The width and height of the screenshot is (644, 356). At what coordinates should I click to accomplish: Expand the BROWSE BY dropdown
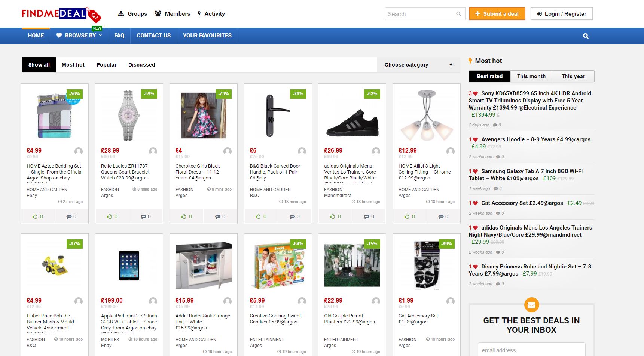[79, 36]
